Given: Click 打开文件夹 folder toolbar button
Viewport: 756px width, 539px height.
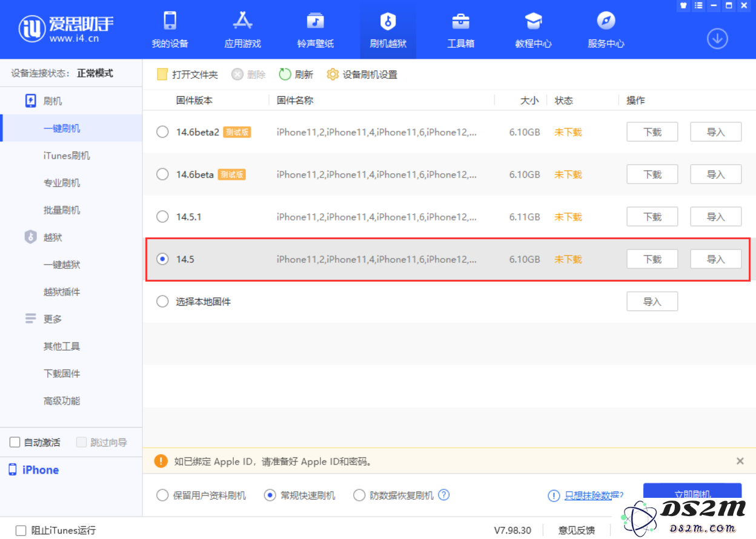Looking at the screenshot, I should [x=187, y=74].
